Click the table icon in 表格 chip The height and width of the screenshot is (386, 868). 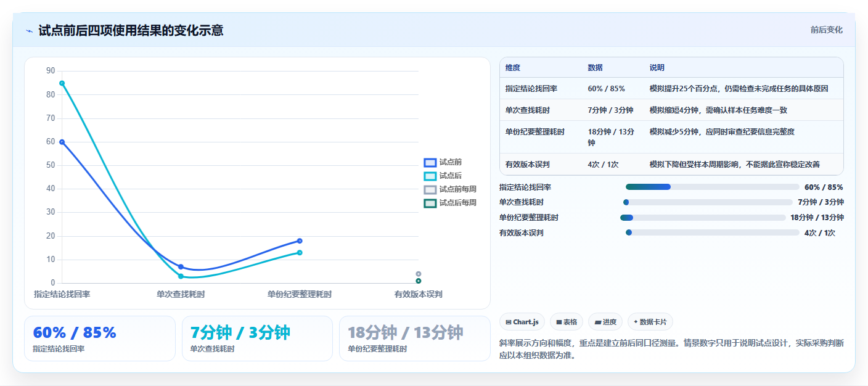tap(559, 322)
